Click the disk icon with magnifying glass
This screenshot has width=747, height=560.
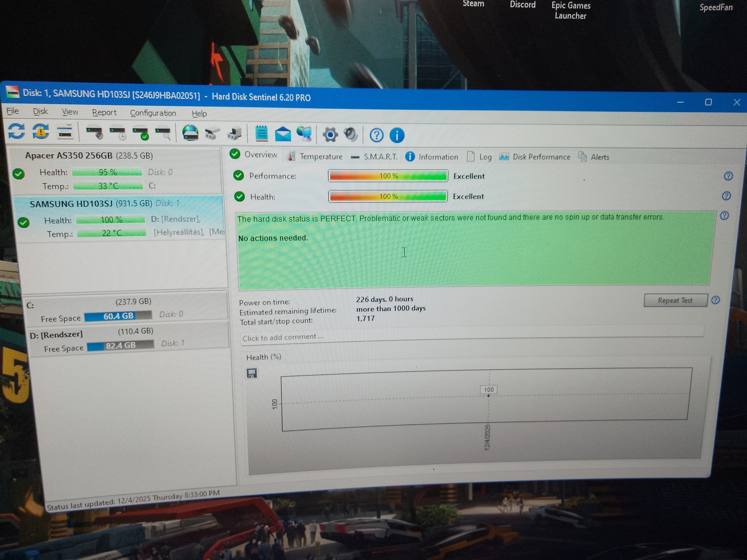[x=163, y=134]
